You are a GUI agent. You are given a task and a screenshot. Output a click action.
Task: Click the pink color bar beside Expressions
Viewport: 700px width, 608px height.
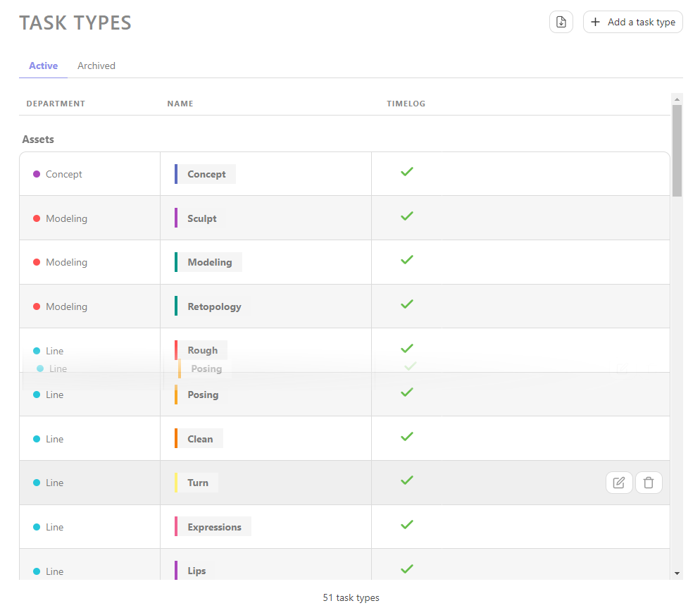pyautogui.click(x=176, y=527)
